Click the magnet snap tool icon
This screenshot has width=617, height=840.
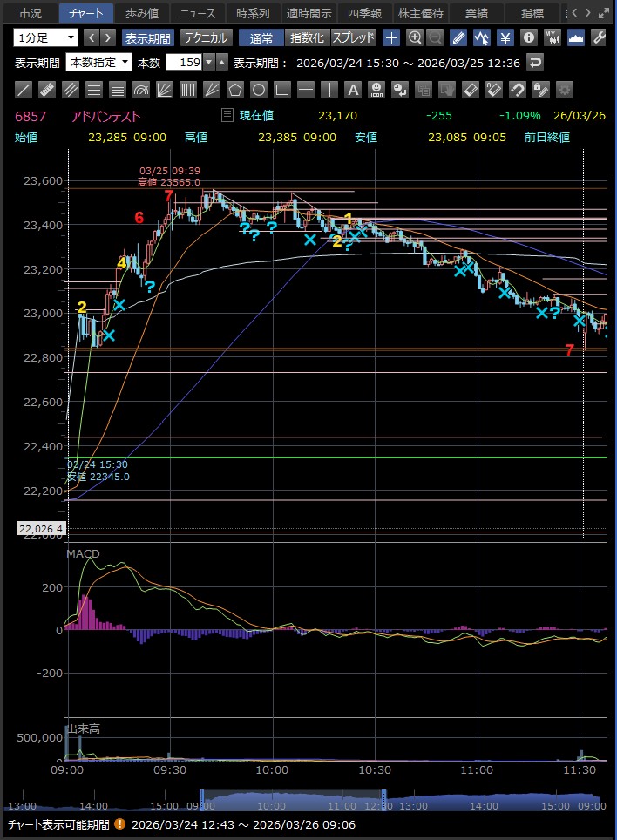(x=517, y=89)
